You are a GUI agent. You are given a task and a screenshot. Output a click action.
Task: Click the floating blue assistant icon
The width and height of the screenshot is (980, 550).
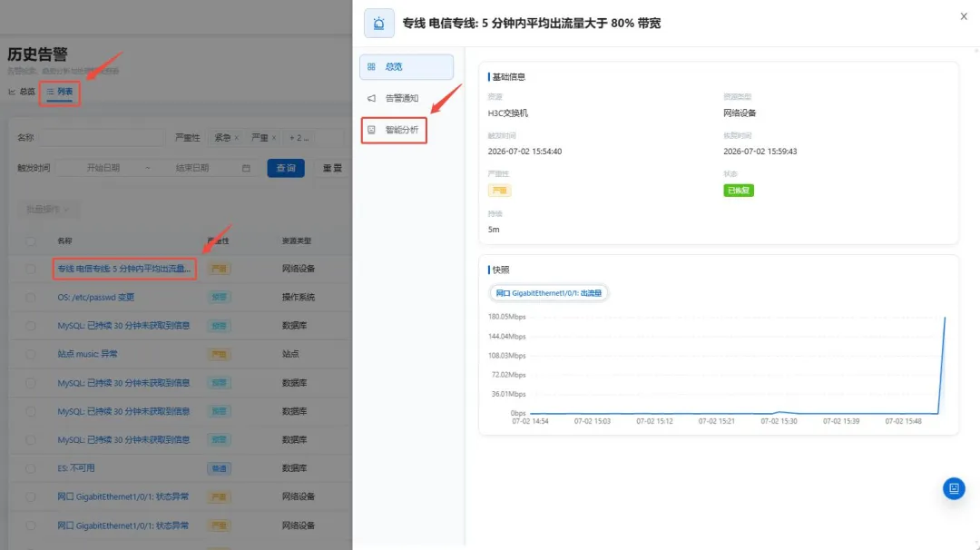954,489
